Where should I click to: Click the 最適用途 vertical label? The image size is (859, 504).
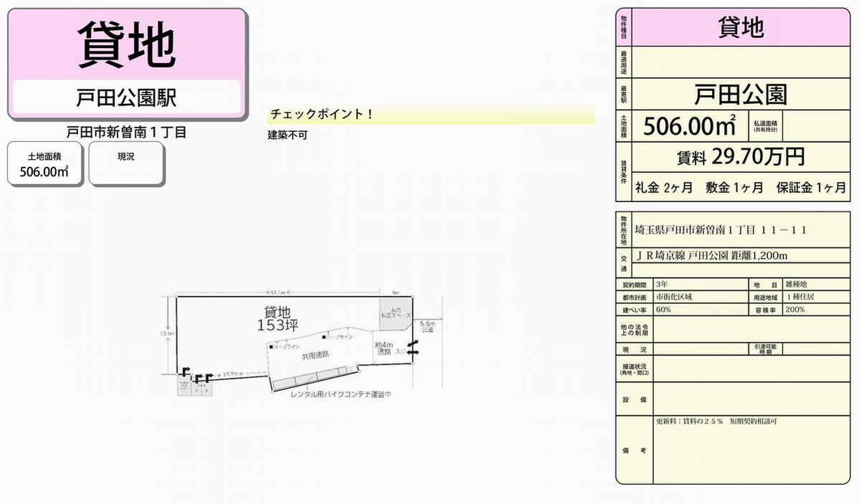tap(623, 62)
